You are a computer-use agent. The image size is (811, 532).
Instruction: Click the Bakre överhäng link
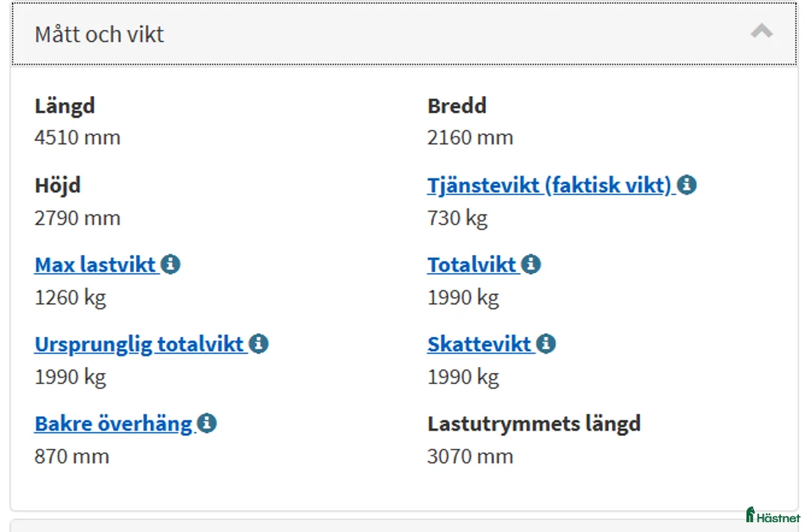coord(113,424)
